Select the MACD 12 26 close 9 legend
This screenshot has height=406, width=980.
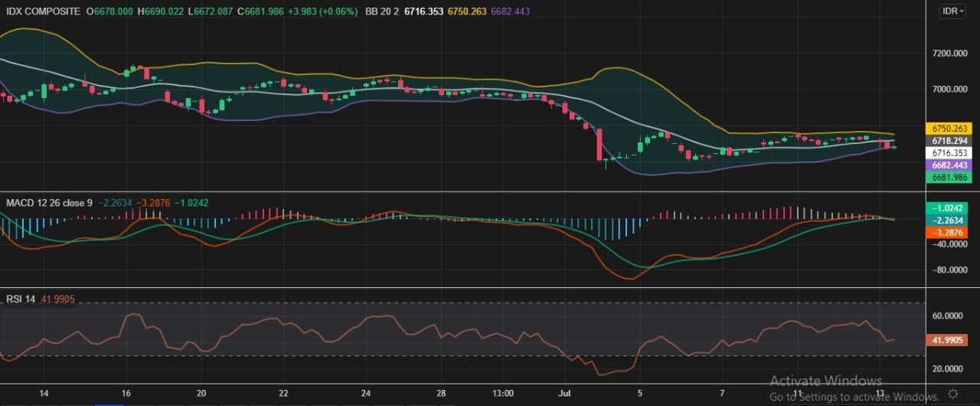[50, 203]
